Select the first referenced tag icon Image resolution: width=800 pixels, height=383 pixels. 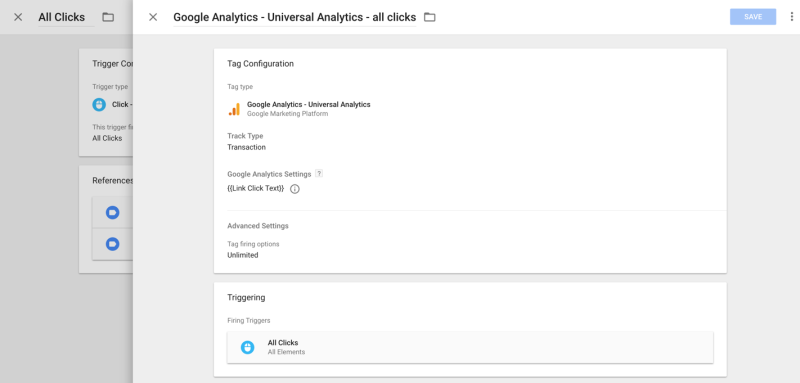(112, 213)
